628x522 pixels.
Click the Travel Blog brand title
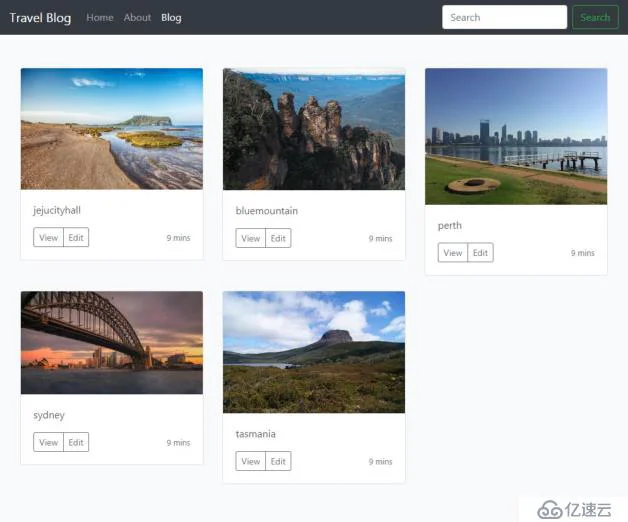[x=40, y=18]
